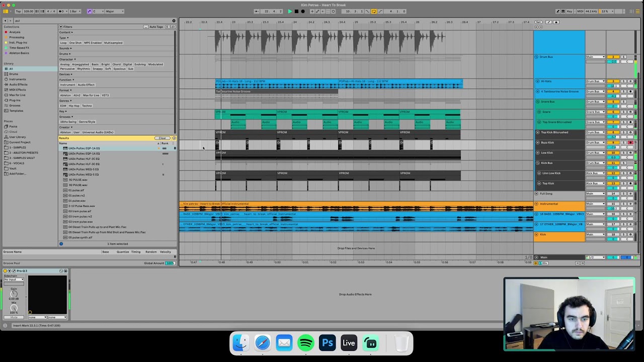Adjust the Pro-Q 3 Gain knob

[x=14, y=293]
